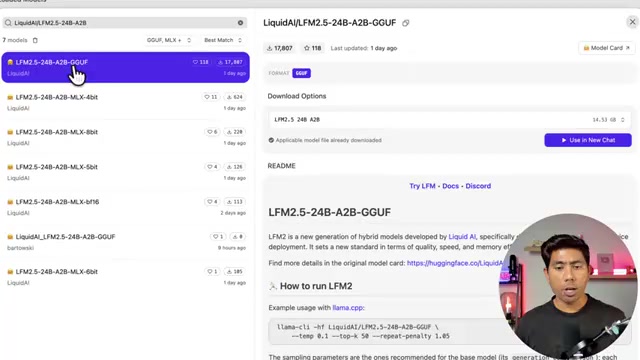Select LFM2.5-24B-A2B-MLX-5bit model

point(126,172)
